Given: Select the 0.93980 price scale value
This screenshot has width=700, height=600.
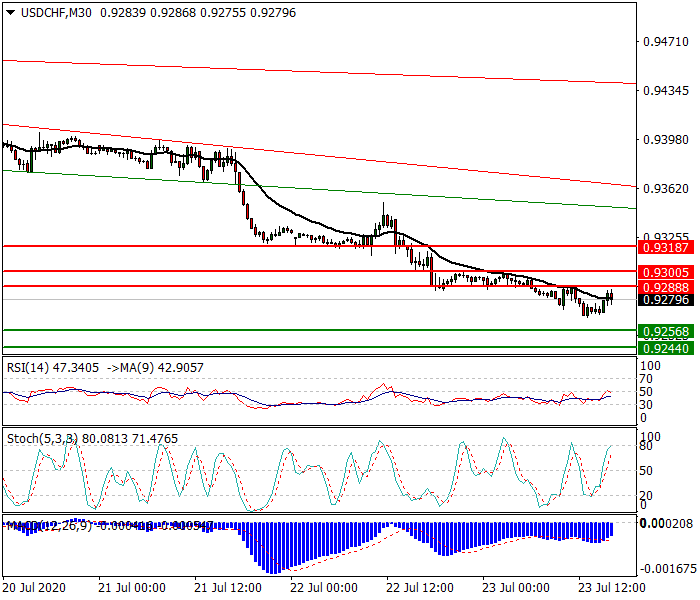Looking at the screenshot, I should [666, 140].
